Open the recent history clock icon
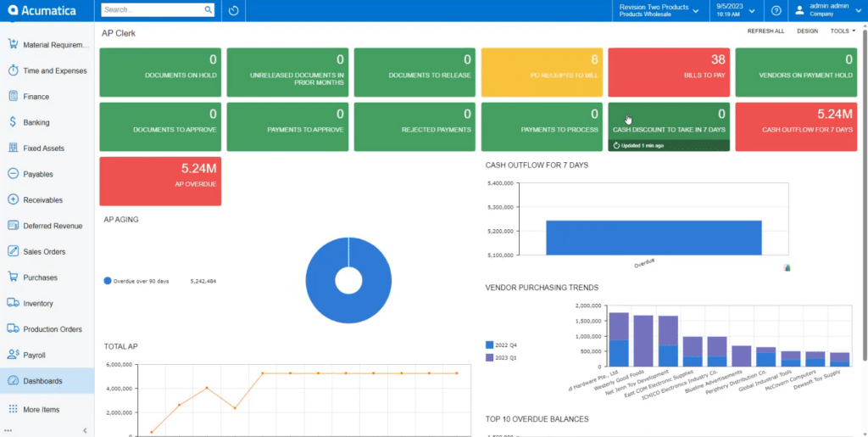This screenshot has height=437, width=868. (233, 10)
